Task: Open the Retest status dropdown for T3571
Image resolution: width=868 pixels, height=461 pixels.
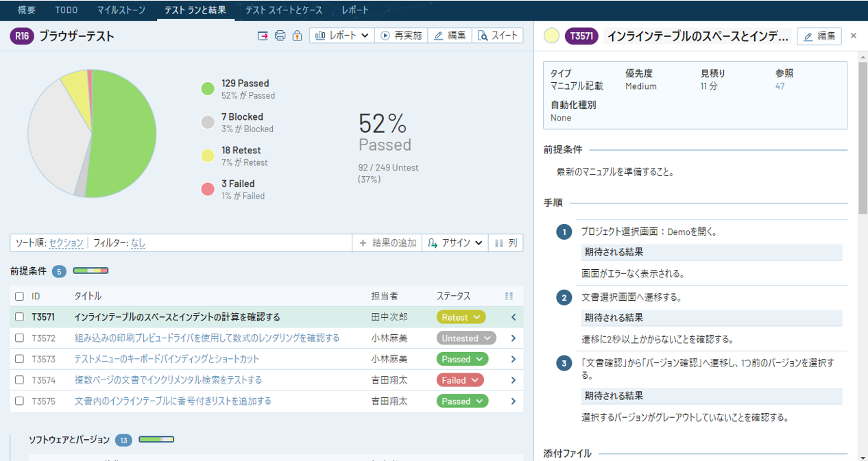Action: 461,317
